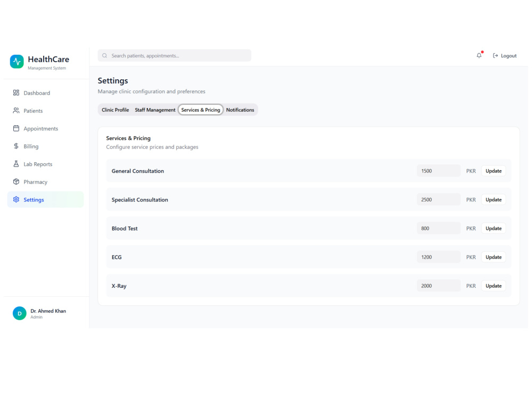This screenshot has height=399, width=532.
Task: Click the Settings page heading
Action: coord(113,81)
